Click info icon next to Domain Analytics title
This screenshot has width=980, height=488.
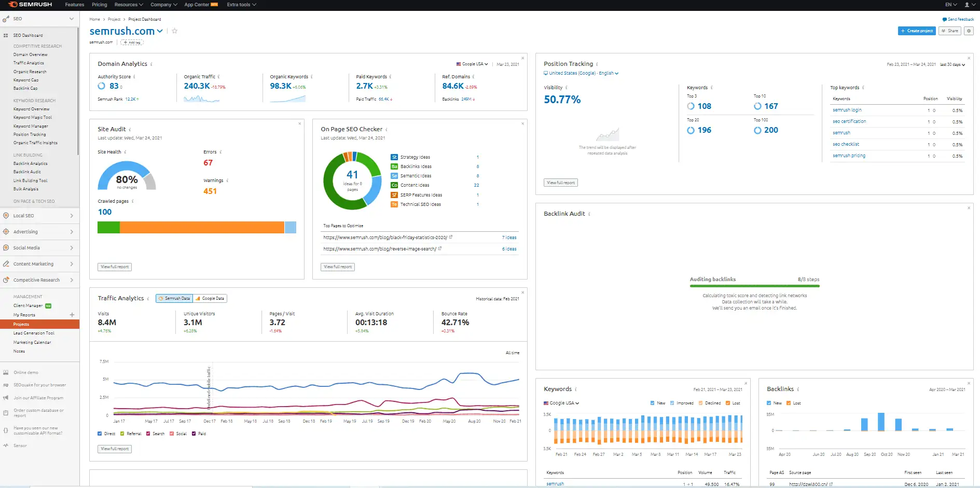pos(151,64)
